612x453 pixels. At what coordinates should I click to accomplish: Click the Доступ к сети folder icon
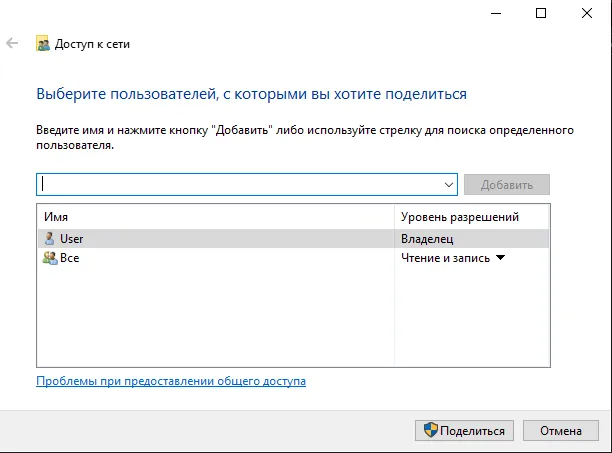(43, 43)
